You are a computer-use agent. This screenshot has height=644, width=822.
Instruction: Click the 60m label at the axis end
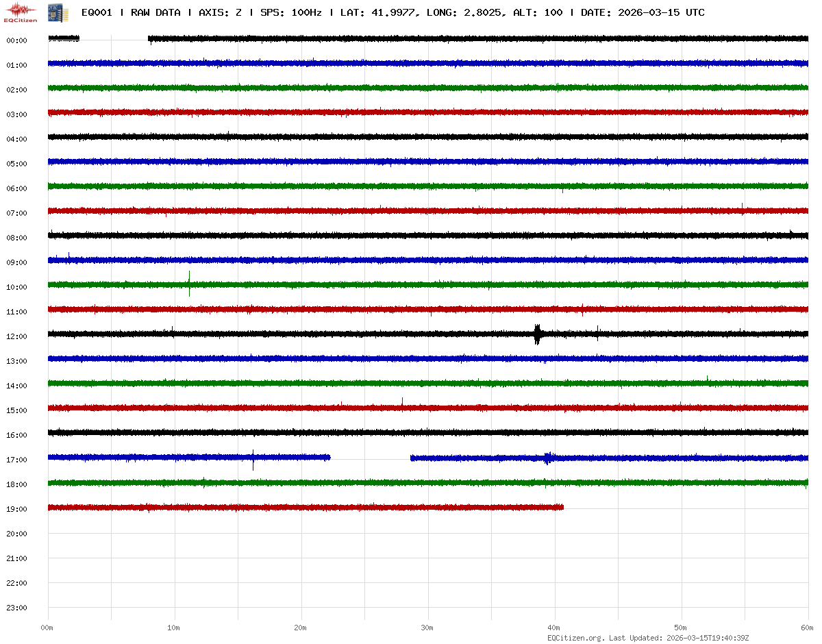(807, 628)
